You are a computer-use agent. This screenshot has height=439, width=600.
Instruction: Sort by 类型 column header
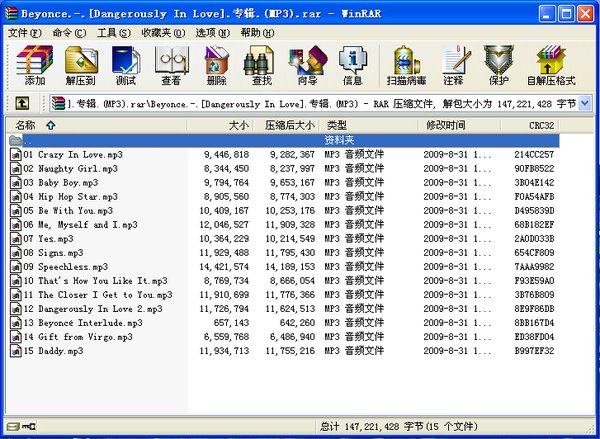pyautogui.click(x=368, y=125)
